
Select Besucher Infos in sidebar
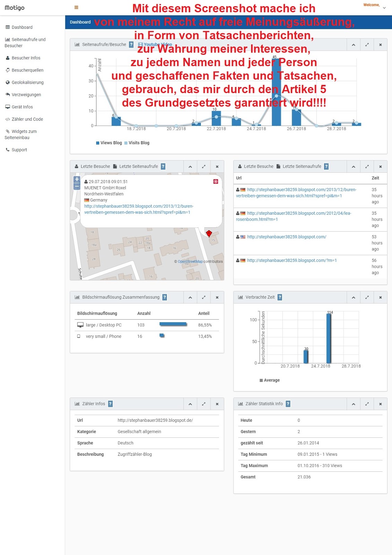(23, 58)
